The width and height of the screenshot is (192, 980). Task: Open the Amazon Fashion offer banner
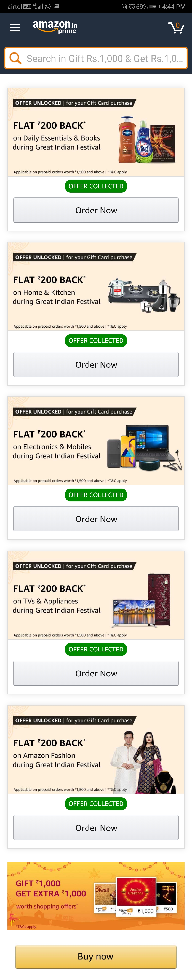96,750
